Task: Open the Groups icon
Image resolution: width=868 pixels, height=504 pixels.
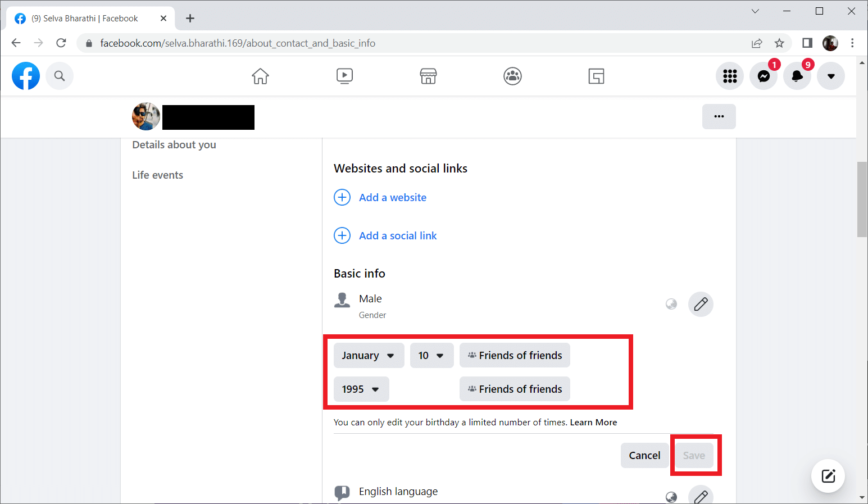Action: tap(512, 76)
